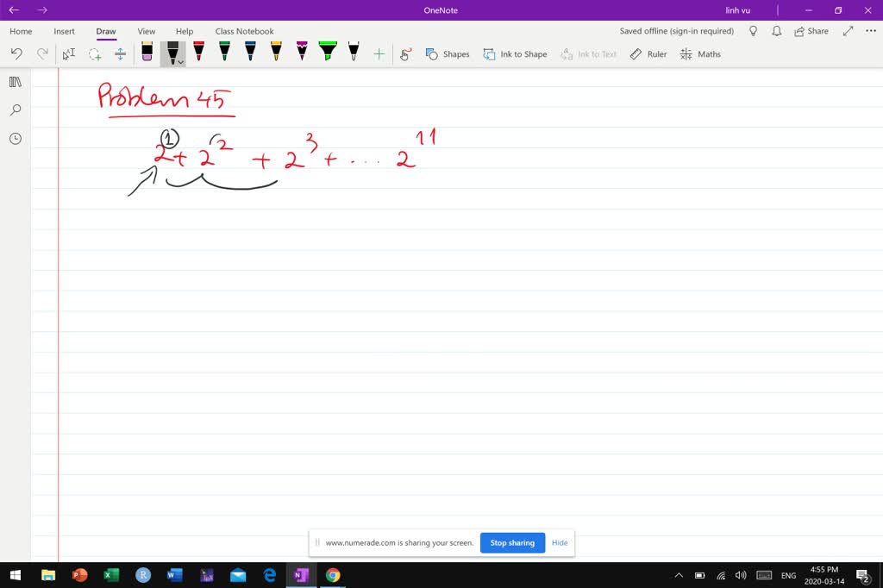Open the Shapes tool
Image resolution: width=883 pixels, height=588 pixels.
point(448,53)
